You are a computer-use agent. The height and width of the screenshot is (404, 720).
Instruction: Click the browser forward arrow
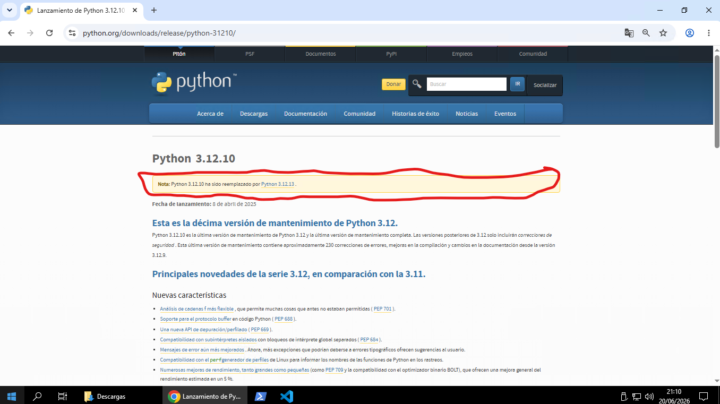(30, 33)
